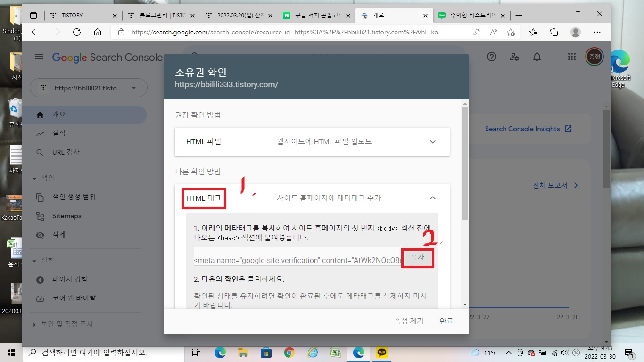Open the Edge favorites list icon

tap(533, 32)
